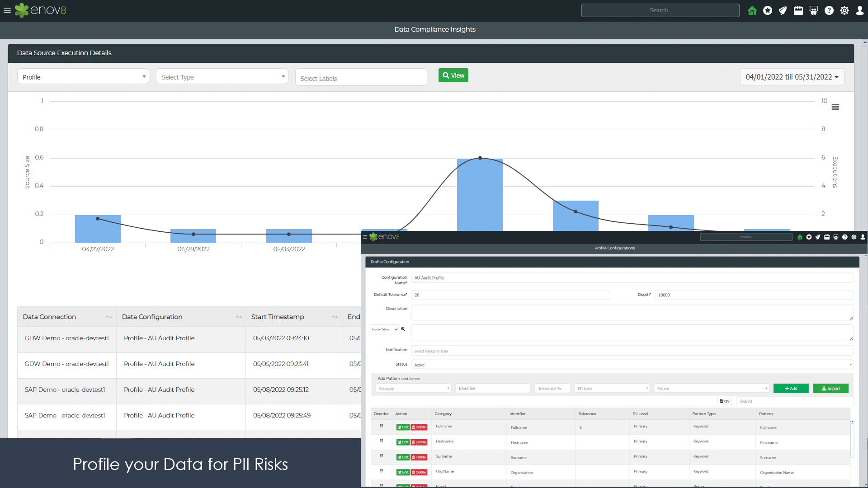Click the Identifier field in Add Pattern
This screenshot has width=868, height=488.
pyautogui.click(x=493, y=389)
